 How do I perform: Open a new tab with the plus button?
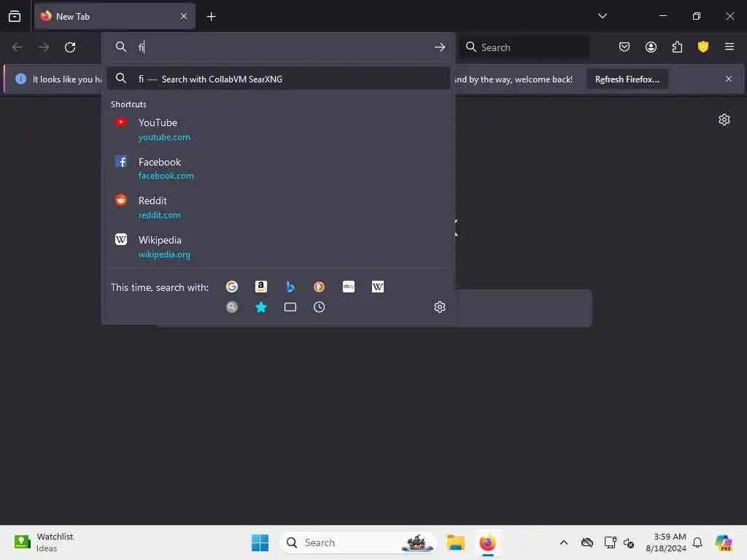(211, 17)
